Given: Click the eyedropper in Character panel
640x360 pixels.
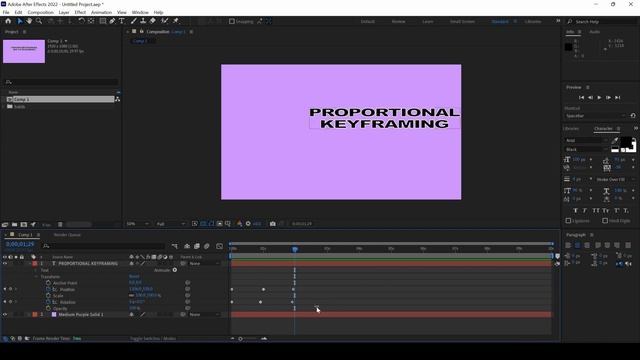Looking at the screenshot, I should pyautogui.click(x=614, y=141).
